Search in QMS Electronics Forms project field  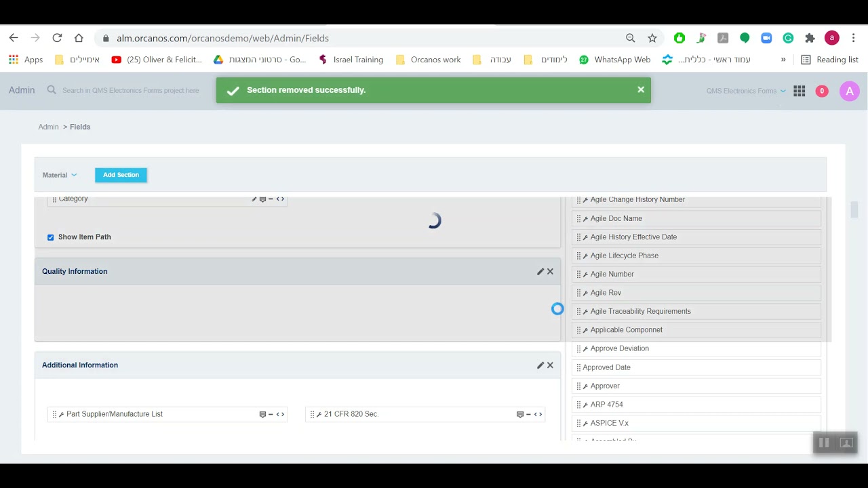131,90
